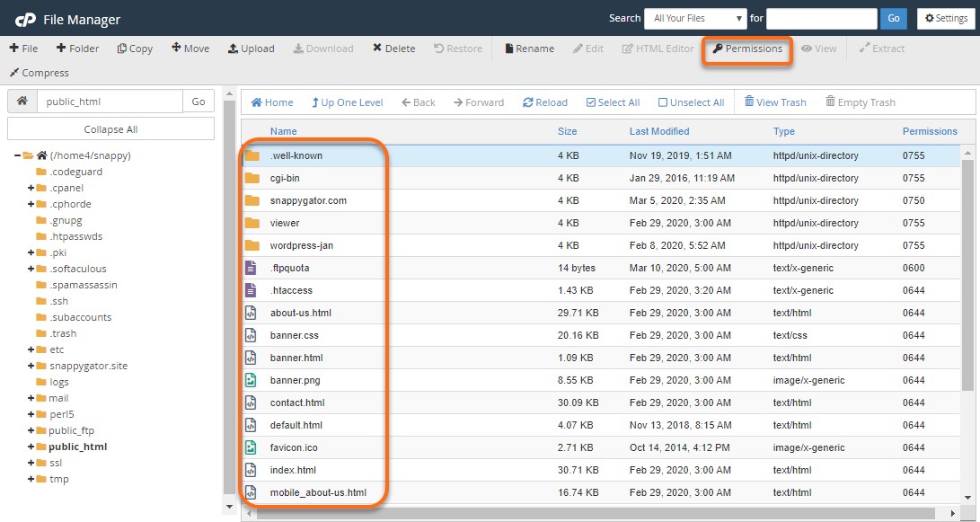The height and width of the screenshot is (522, 980).
Task: Click the Copy toolbar icon
Action: point(135,49)
